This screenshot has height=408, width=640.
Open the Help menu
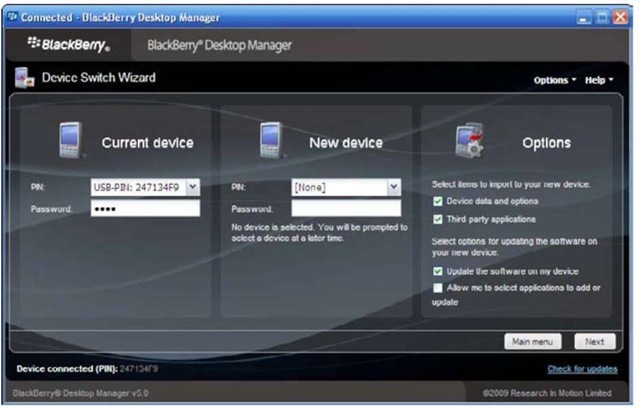[x=599, y=80]
